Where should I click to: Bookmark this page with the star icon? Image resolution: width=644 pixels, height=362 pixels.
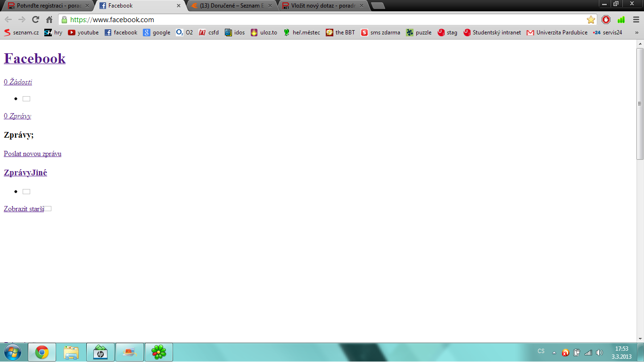tap(591, 20)
